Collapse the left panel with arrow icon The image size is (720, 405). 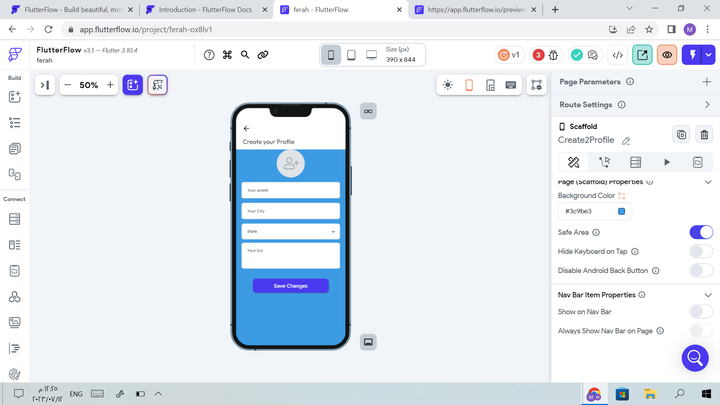pyautogui.click(x=44, y=85)
